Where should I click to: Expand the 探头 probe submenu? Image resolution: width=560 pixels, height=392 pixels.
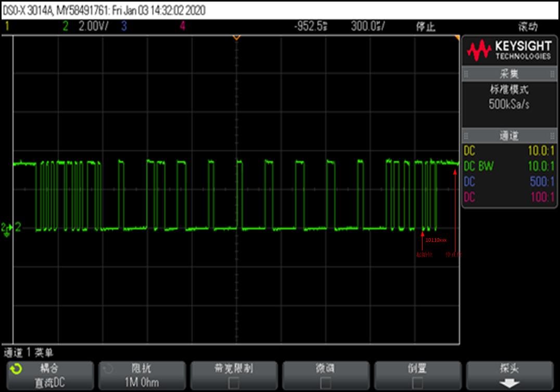[510, 375]
